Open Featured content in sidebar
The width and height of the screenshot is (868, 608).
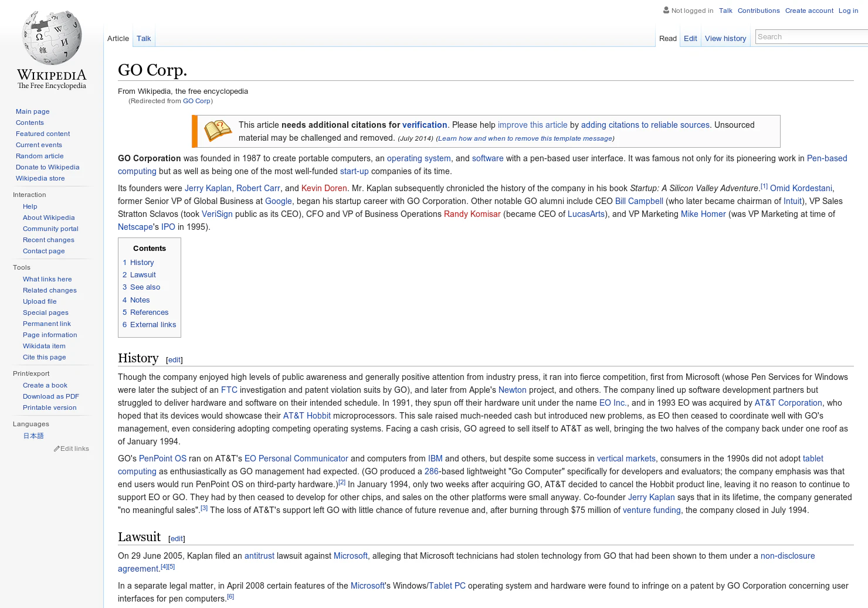43,134
